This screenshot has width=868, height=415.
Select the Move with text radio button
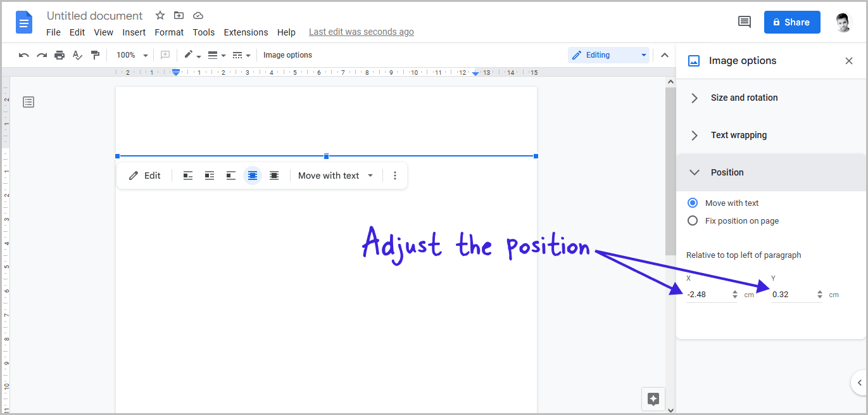click(693, 203)
